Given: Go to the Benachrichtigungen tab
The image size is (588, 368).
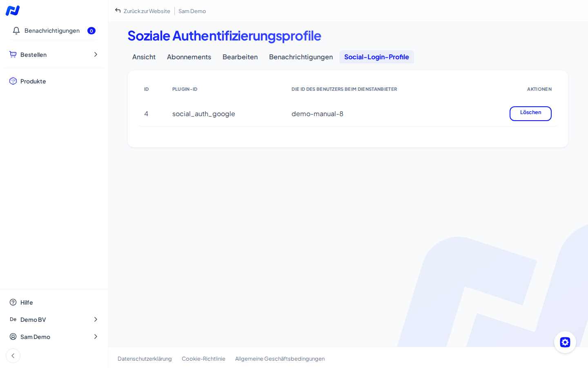Looking at the screenshot, I should pyautogui.click(x=301, y=57).
